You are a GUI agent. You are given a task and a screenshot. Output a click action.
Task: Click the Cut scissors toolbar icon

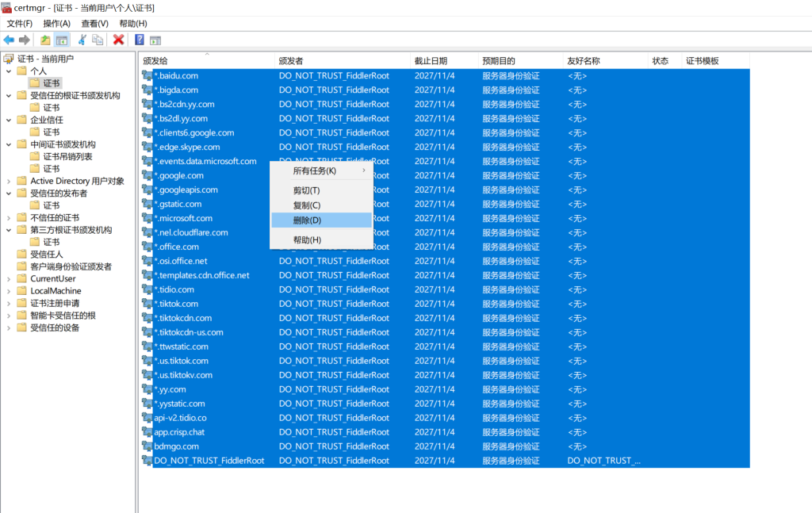click(82, 40)
